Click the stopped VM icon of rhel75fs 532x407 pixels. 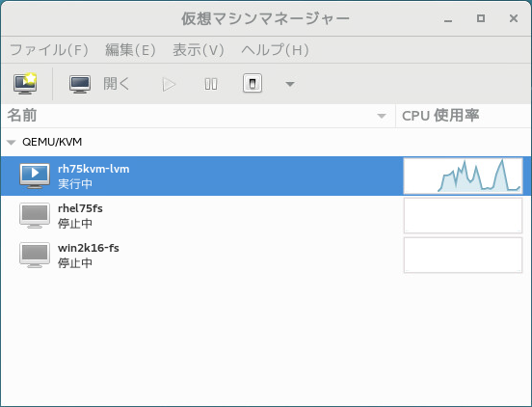[35, 215]
